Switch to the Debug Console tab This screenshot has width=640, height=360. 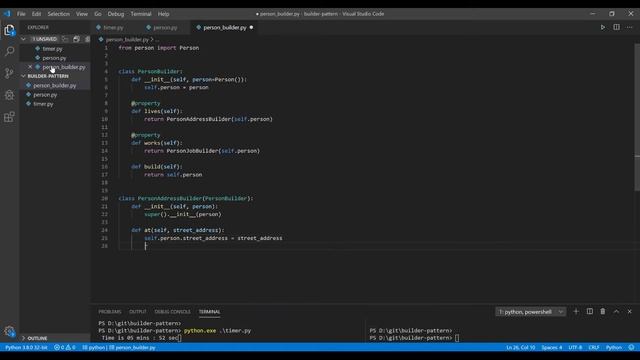[x=172, y=311]
